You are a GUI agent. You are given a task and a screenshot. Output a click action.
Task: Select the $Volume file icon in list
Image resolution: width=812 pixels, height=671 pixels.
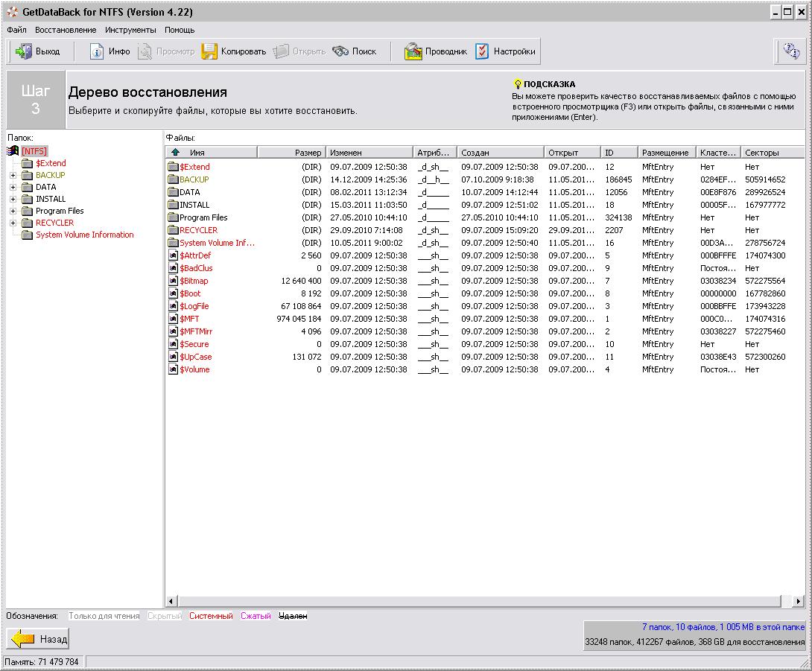coord(174,369)
